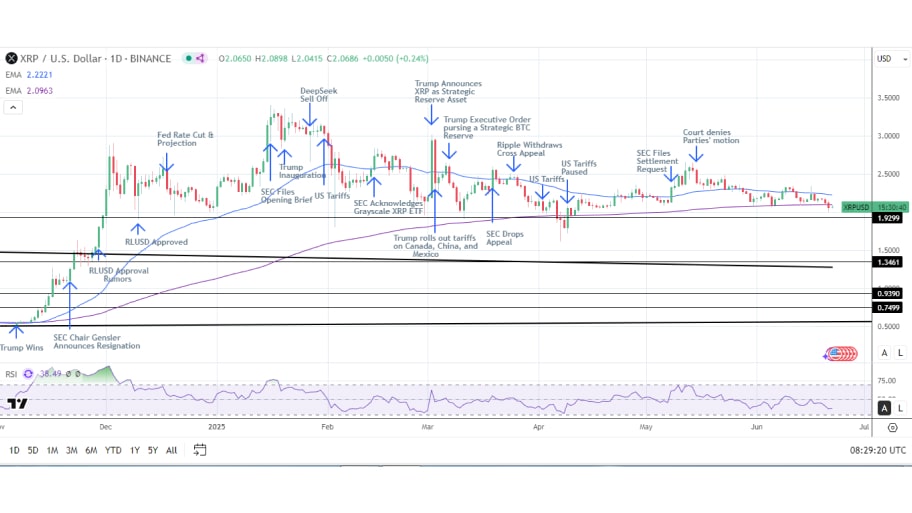Viewport: 912px width, 513px height.
Task: Open the go-to-date calendar icon
Action: tap(200, 450)
